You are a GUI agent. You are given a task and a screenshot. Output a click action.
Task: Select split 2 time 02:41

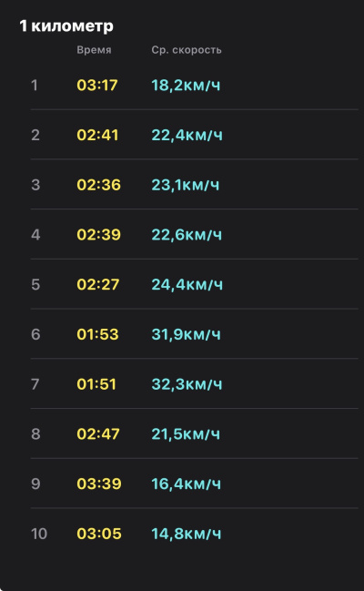(x=97, y=135)
